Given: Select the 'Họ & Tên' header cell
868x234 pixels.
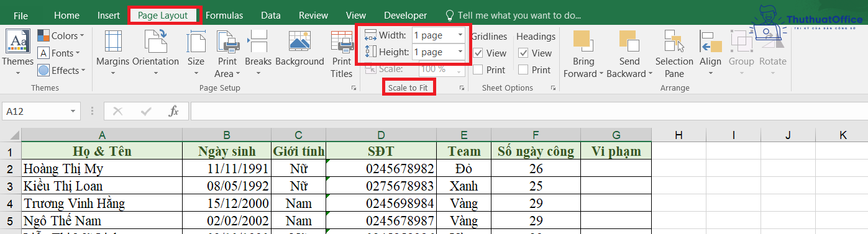Looking at the screenshot, I should pyautogui.click(x=102, y=151).
